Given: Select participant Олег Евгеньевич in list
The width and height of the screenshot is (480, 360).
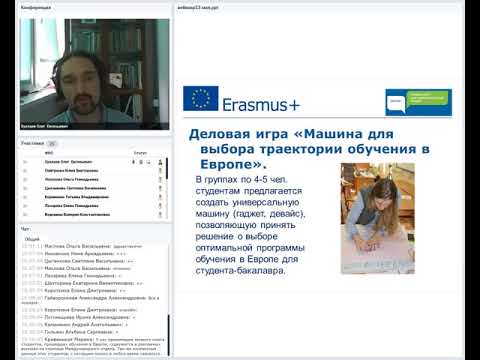Looking at the screenshot, I should (x=68, y=162).
